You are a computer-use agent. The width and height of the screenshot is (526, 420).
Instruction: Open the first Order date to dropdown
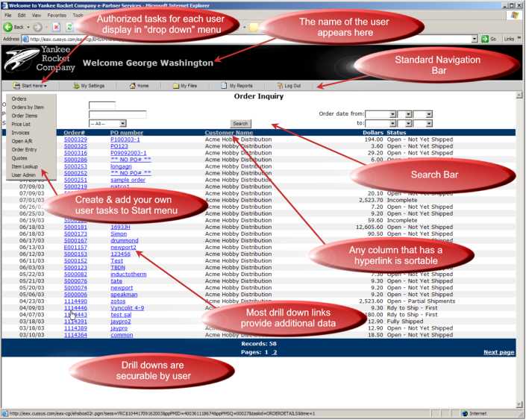tap(380, 123)
